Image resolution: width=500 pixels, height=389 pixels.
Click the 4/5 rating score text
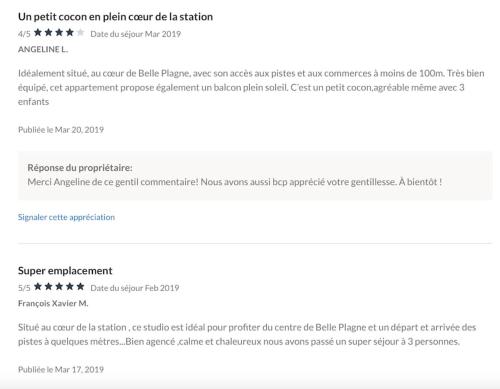coord(24,34)
